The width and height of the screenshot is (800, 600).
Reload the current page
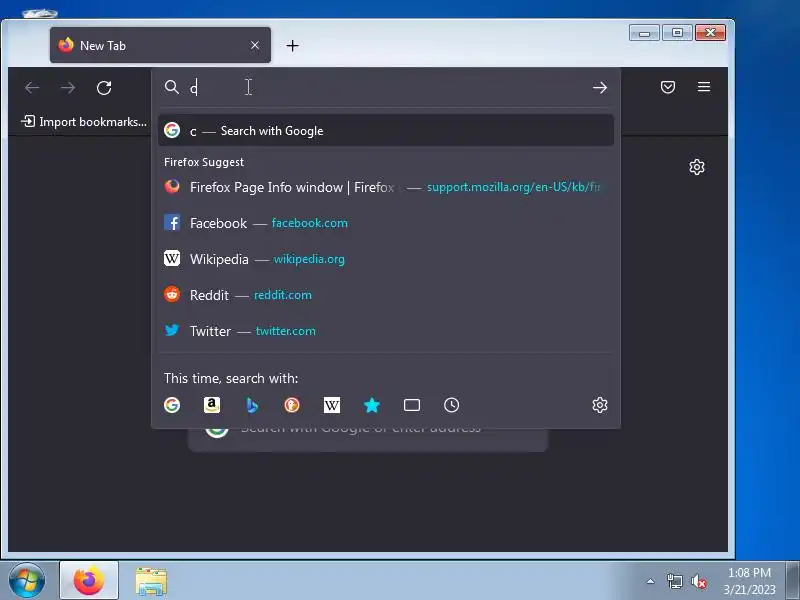pos(104,88)
